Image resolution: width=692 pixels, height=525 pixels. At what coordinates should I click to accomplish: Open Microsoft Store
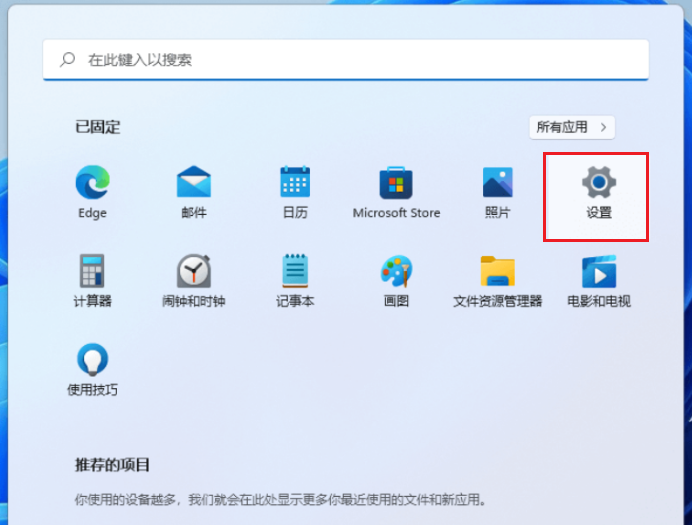point(396,192)
